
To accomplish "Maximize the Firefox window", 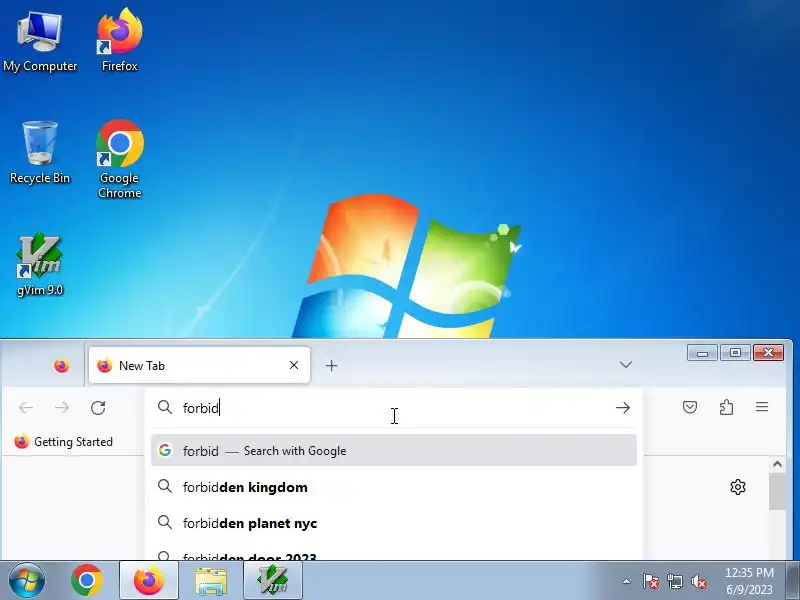I will coord(735,353).
